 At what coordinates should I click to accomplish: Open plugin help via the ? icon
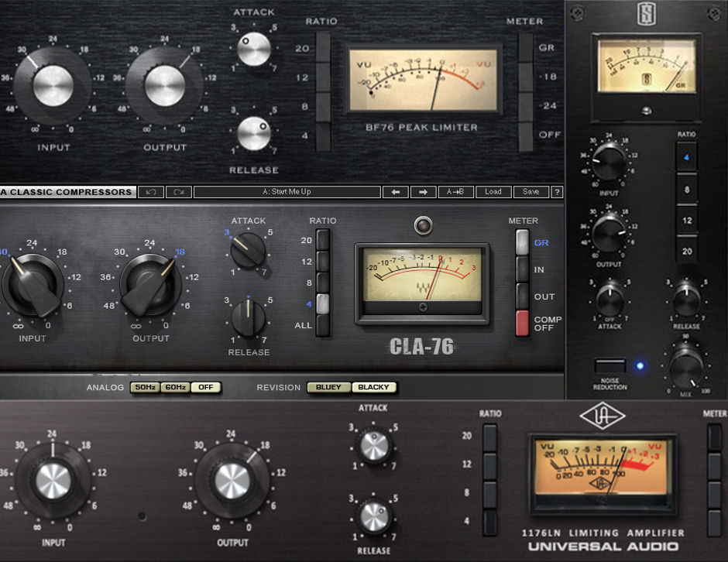(557, 191)
